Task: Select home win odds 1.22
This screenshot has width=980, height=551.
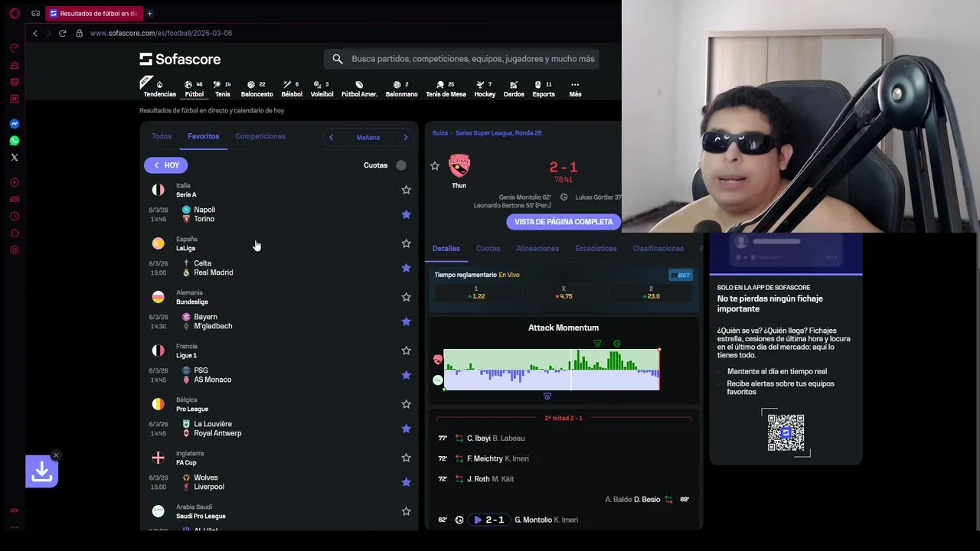Action: click(x=476, y=292)
